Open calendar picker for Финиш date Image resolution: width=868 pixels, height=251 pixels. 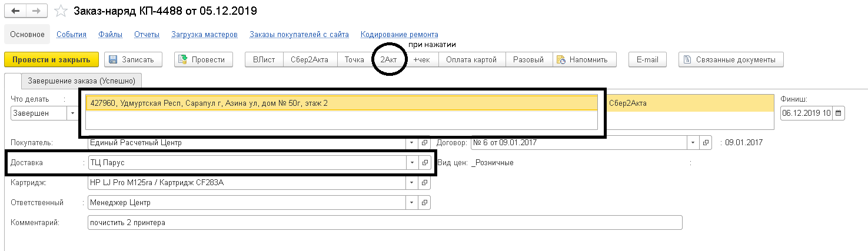839,113
